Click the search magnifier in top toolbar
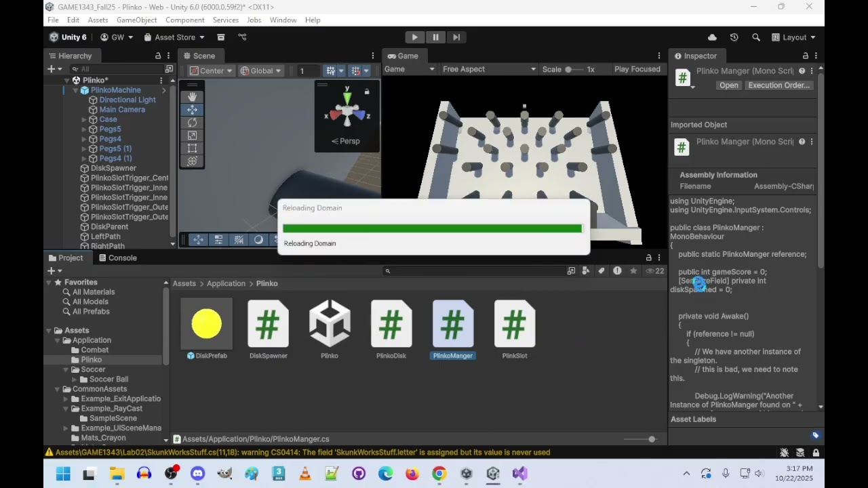868x488 pixels. point(756,37)
